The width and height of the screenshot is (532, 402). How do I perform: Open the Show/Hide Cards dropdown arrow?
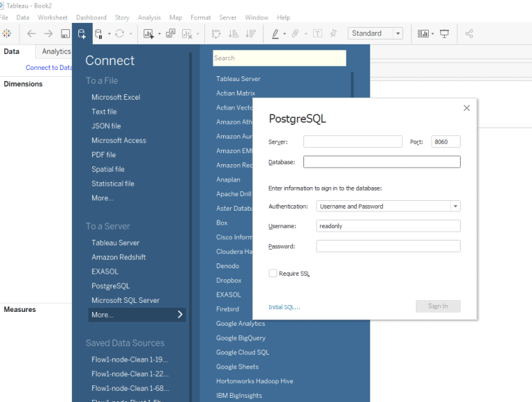click(x=432, y=33)
